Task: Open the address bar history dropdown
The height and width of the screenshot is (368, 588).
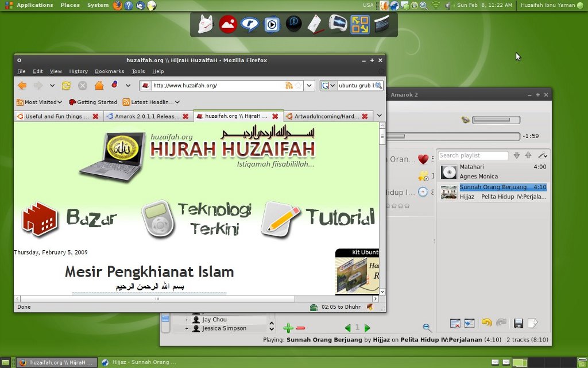Action: tap(309, 86)
